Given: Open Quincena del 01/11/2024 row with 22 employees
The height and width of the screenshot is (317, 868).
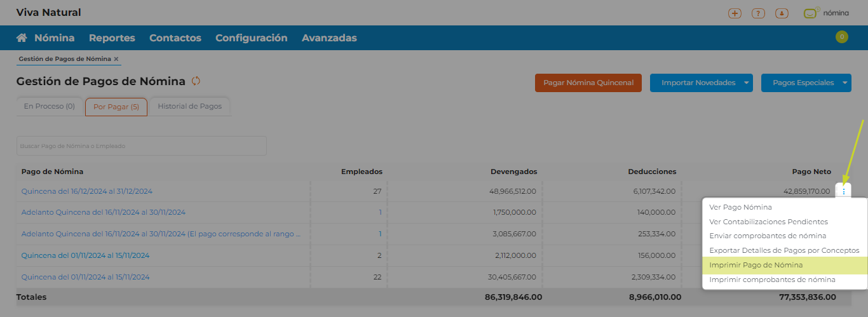Looking at the screenshot, I should [x=86, y=277].
